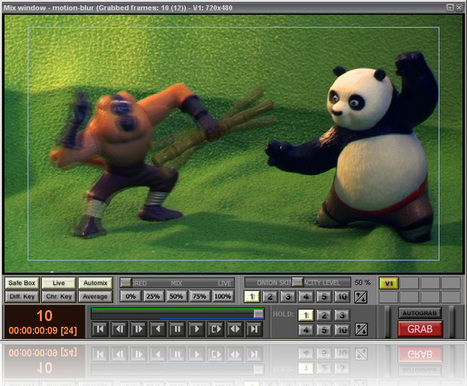Select onion skin frame count 2
The width and height of the screenshot is (467, 386).
click(270, 296)
